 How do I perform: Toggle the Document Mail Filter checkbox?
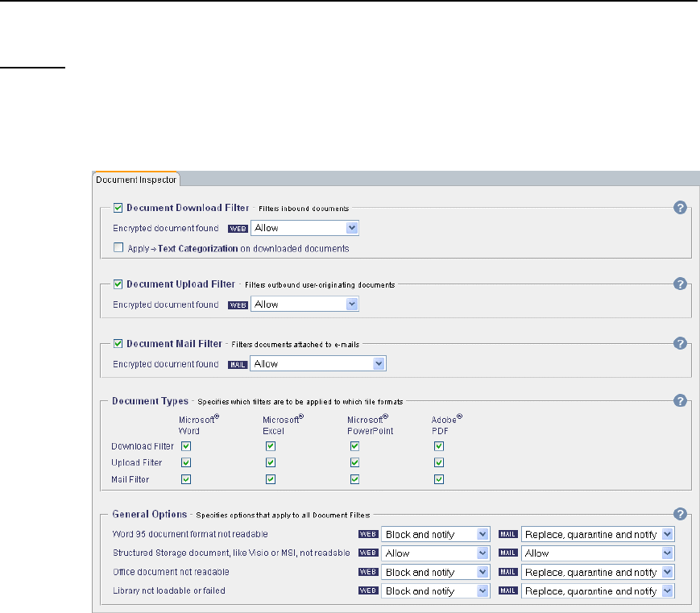point(118,344)
